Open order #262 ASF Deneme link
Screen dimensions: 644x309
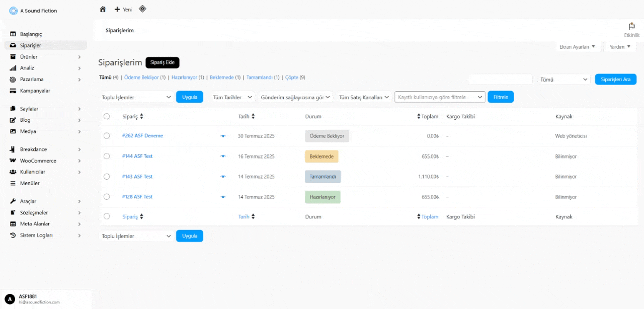click(142, 136)
